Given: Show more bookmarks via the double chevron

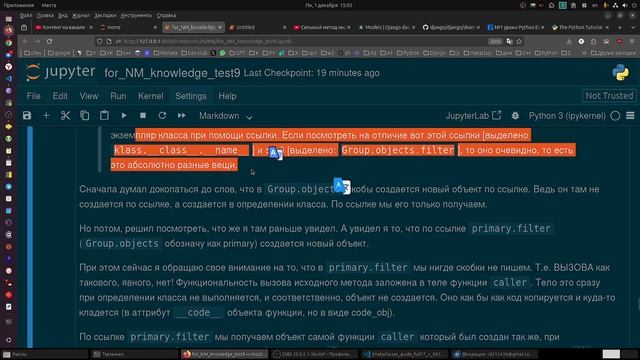Looking at the screenshot, I should click(584, 53).
